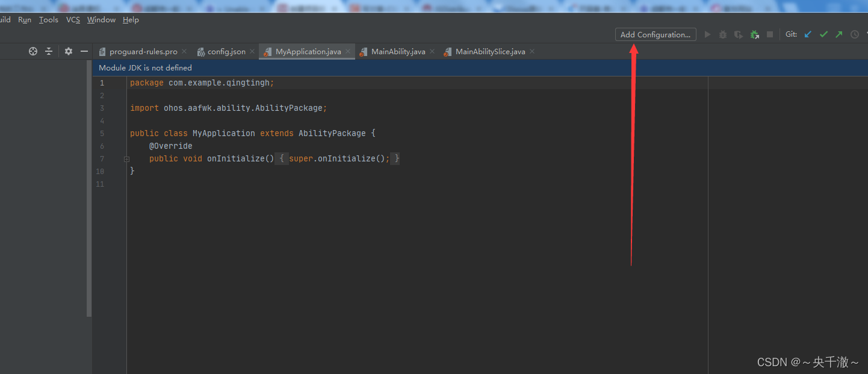Click Java icon of MainAbility.java tab
This screenshot has width=868, height=374.
(x=363, y=52)
